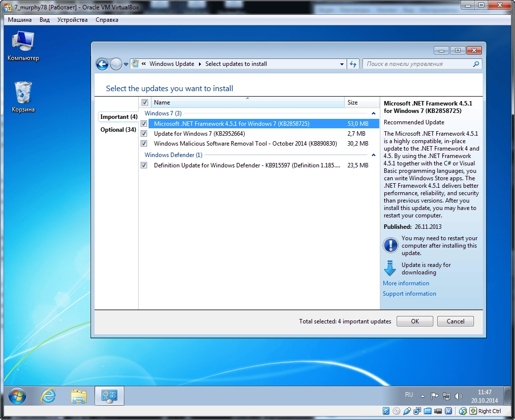Uncheck Update for Windows 7 (KB2952664)
Screen dimensions: 515x420
tap(144, 134)
